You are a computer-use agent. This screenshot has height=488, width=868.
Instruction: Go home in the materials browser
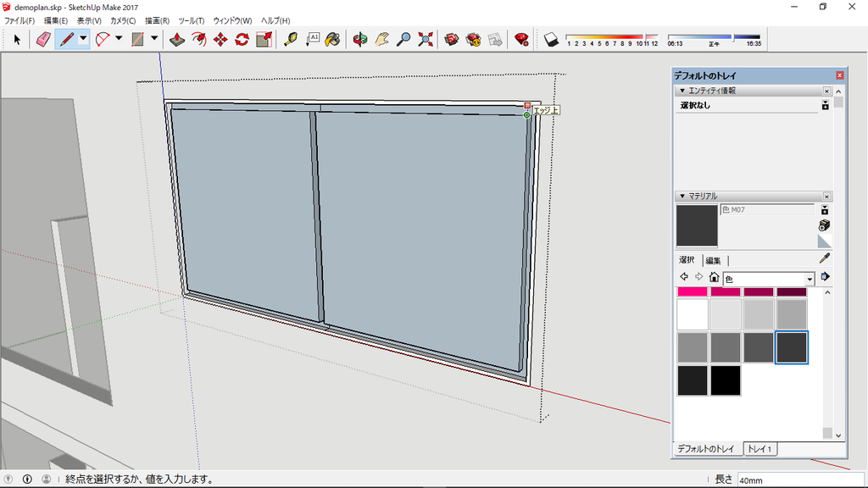(714, 277)
